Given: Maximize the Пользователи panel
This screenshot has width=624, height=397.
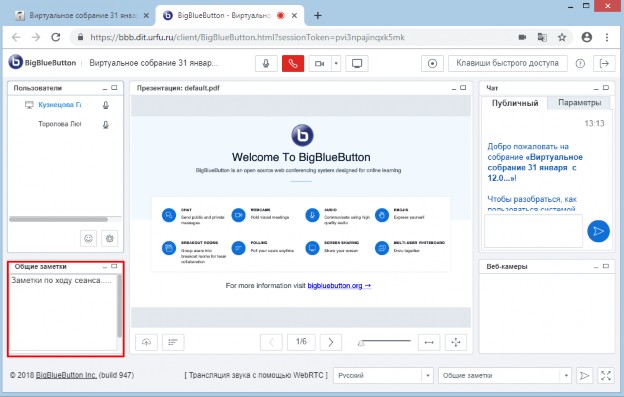Looking at the screenshot, I should click(114, 88).
